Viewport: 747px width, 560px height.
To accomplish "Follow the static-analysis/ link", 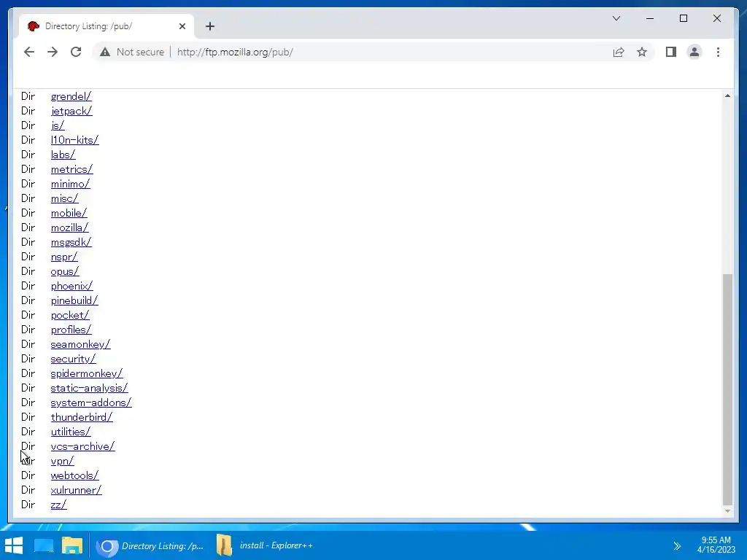I will point(90,389).
